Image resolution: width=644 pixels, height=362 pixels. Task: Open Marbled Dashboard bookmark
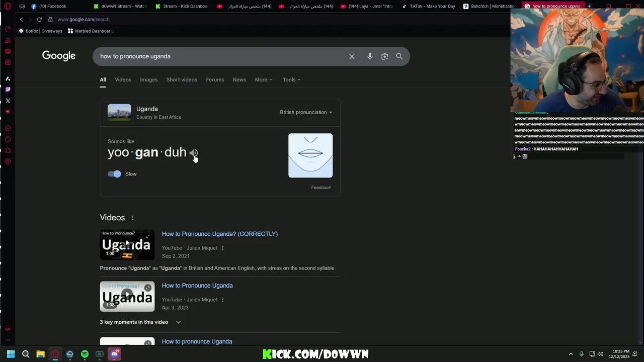tap(91, 31)
